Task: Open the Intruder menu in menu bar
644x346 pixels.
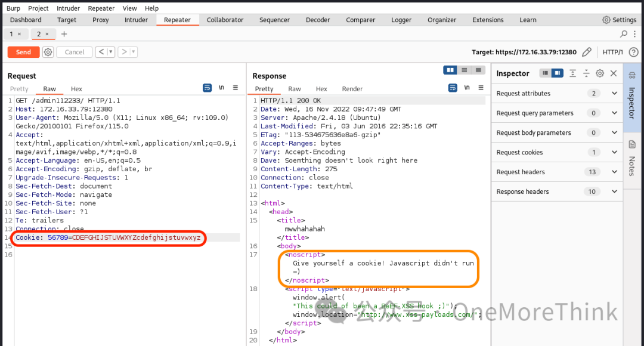Action: (x=68, y=8)
